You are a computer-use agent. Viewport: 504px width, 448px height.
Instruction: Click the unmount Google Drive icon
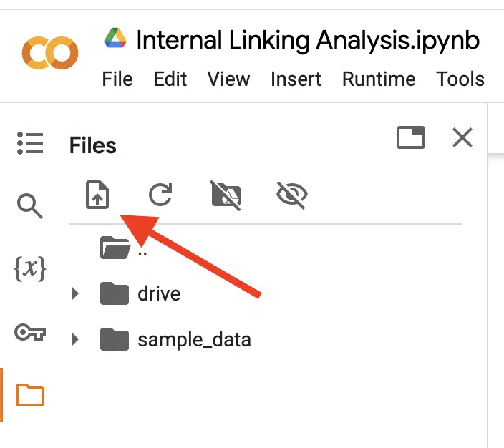coord(226,195)
